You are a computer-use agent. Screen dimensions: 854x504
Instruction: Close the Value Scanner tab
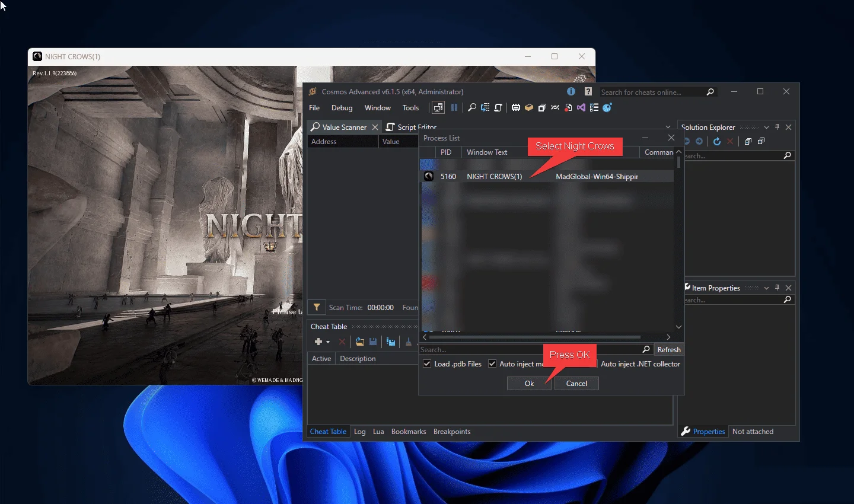point(375,127)
